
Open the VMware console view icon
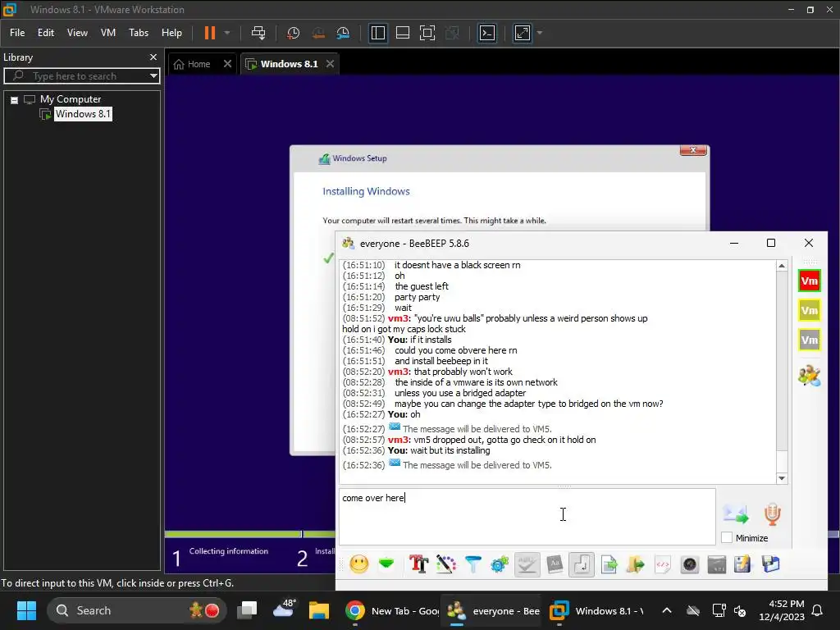coord(487,33)
